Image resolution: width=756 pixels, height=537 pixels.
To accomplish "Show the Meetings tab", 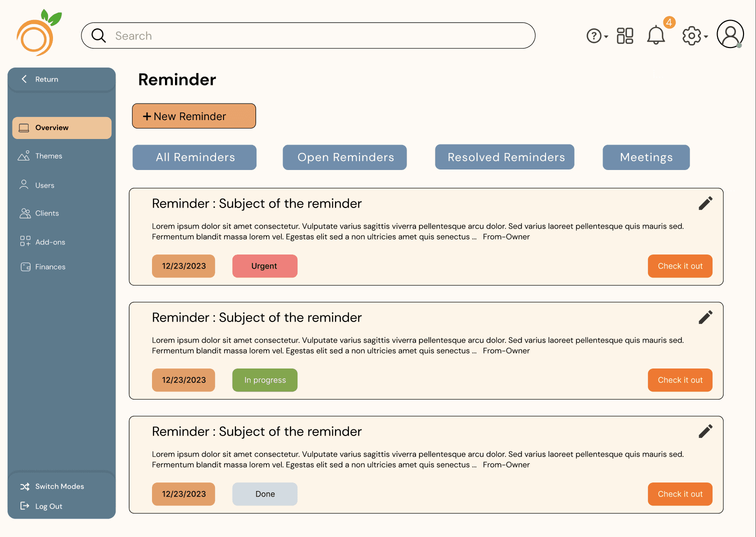I will pyautogui.click(x=646, y=157).
